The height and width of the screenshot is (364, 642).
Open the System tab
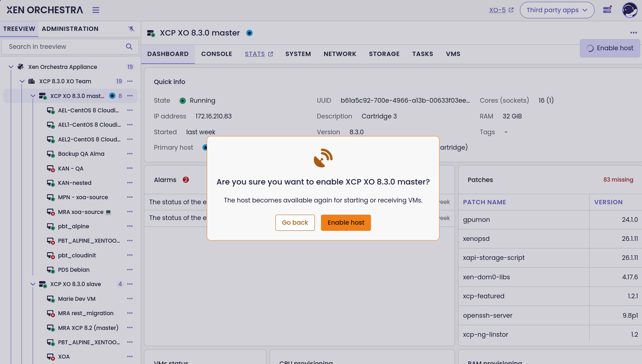coord(298,54)
